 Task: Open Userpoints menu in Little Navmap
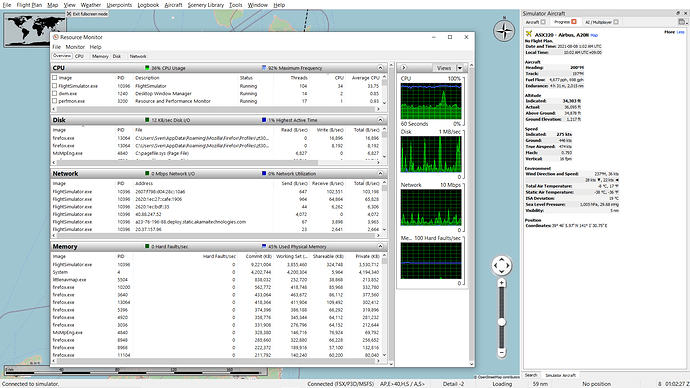point(119,5)
